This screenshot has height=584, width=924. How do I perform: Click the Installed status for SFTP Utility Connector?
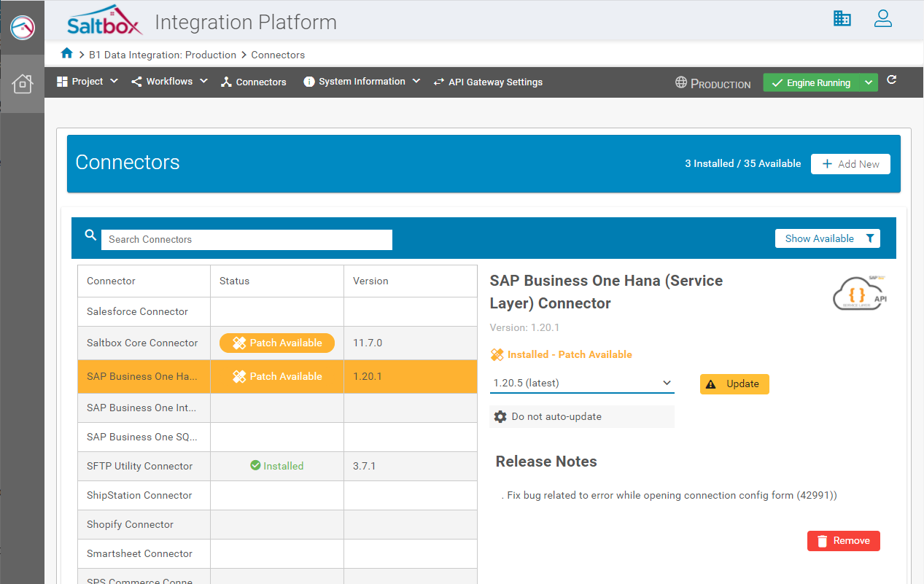tap(277, 466)
